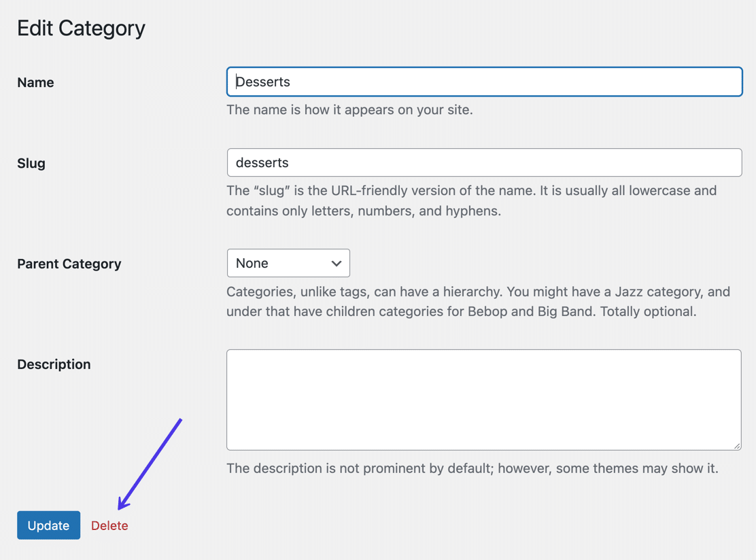Open the Parent Category dropdown

click(x=288, y=263)
